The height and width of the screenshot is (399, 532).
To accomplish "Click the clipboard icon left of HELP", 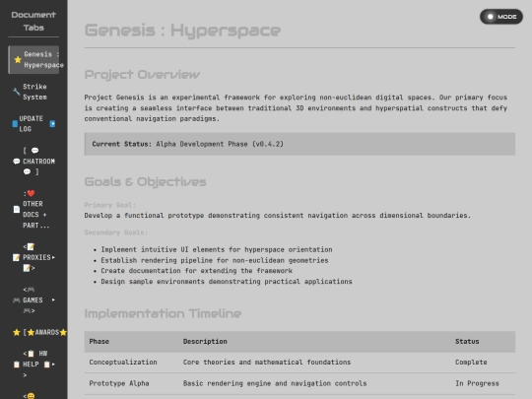I will (x=16, y=365).
